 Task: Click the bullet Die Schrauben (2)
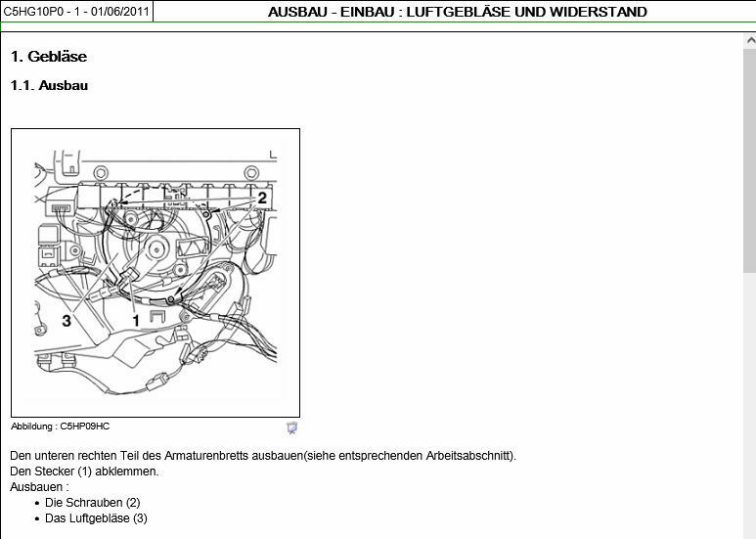(93, 503)
